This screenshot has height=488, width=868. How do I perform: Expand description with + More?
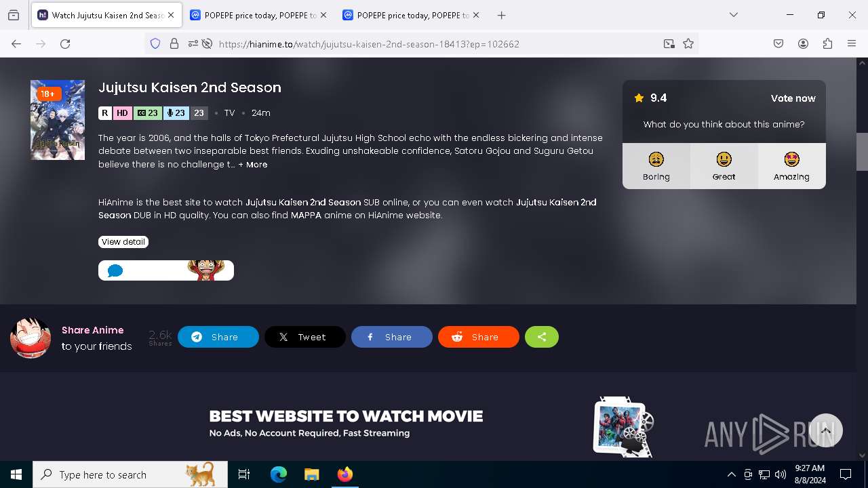point(253,165)
